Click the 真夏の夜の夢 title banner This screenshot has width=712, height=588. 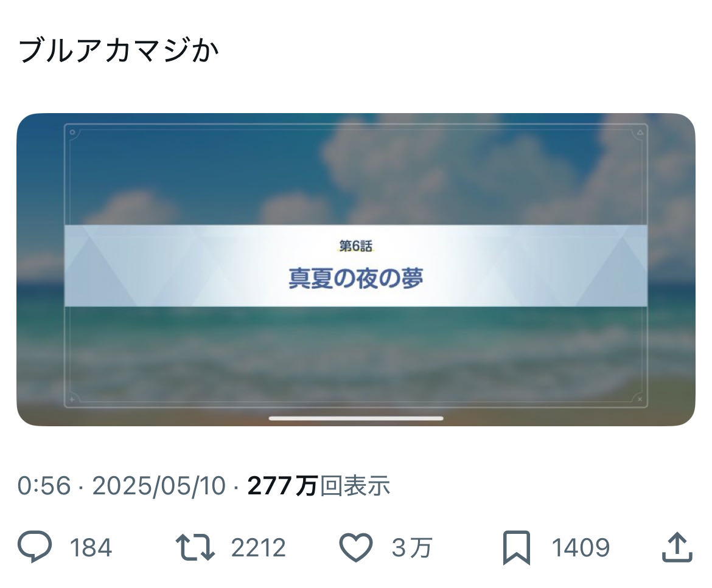[356, 278]
